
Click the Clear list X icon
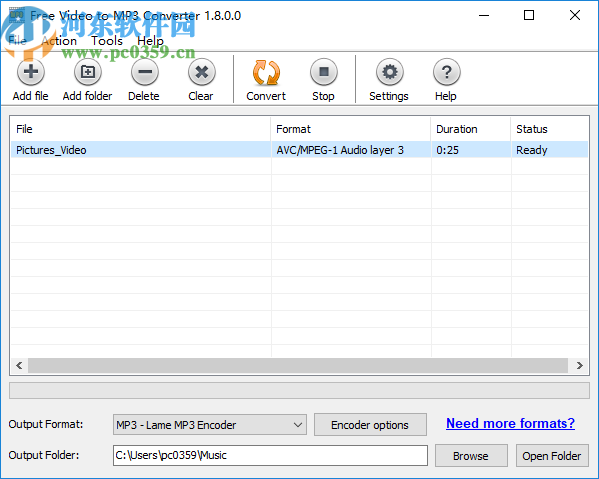[x=202, y=72]
